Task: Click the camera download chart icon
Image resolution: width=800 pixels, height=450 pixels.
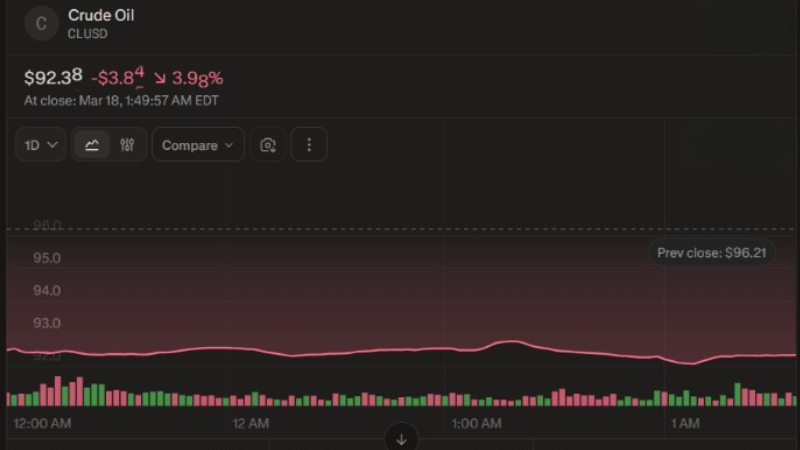Action: pos(268,145)
